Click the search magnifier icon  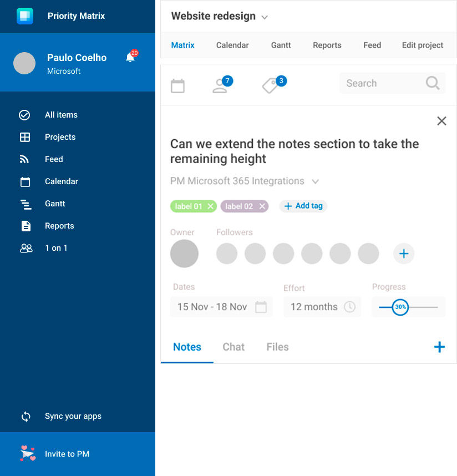tap(433, 83)
